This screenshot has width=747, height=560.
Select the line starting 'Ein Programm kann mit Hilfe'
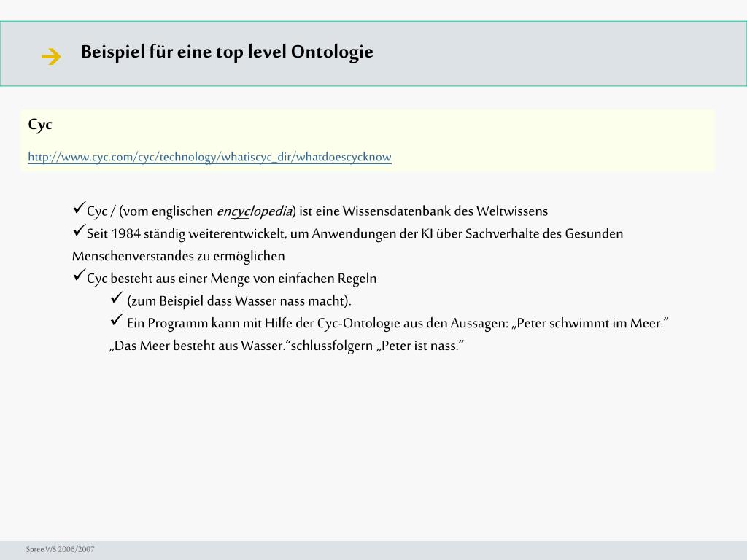tap(398, 323)
